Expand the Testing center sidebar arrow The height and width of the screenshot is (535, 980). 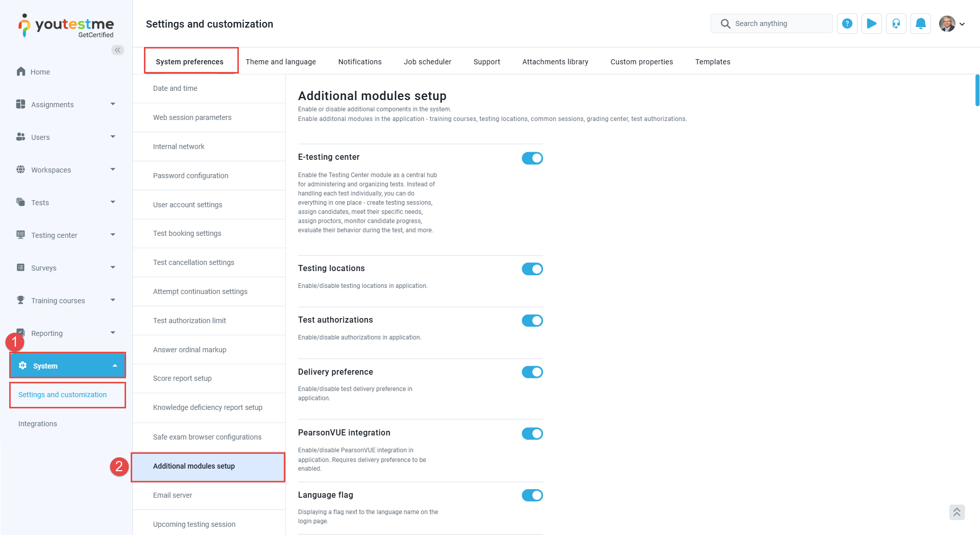(113, 235)
